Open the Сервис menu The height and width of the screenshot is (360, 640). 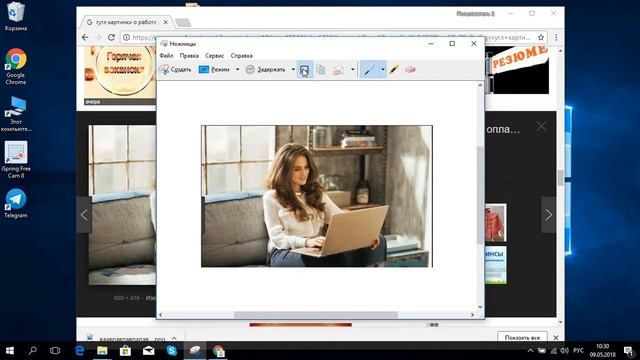click(x=215, y=56)
